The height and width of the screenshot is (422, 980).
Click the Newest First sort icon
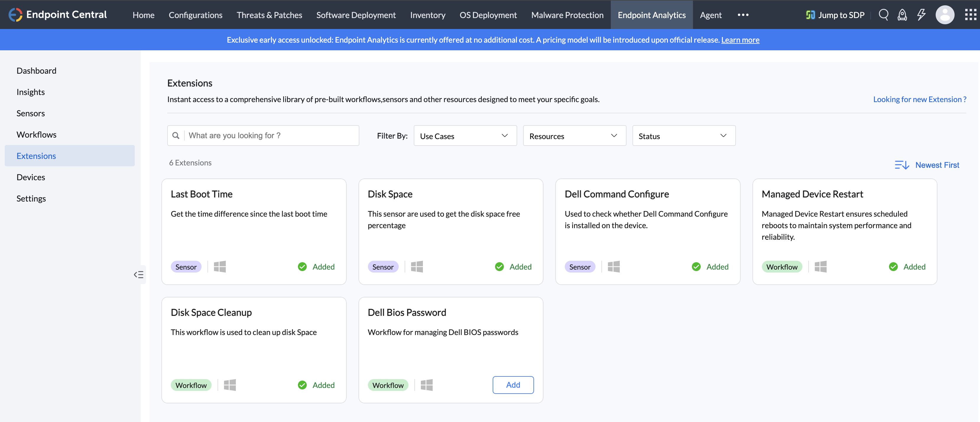click(x=902, y=165)
